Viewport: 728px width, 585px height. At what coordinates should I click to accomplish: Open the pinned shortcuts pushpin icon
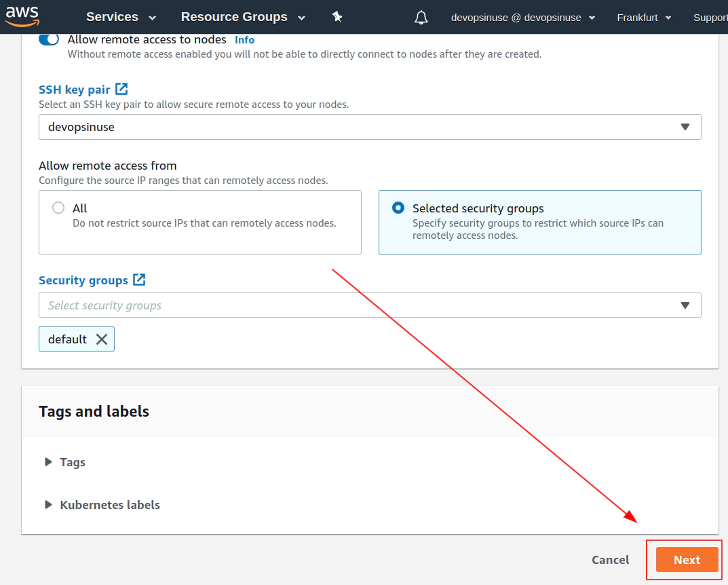(x=337, y=17)
